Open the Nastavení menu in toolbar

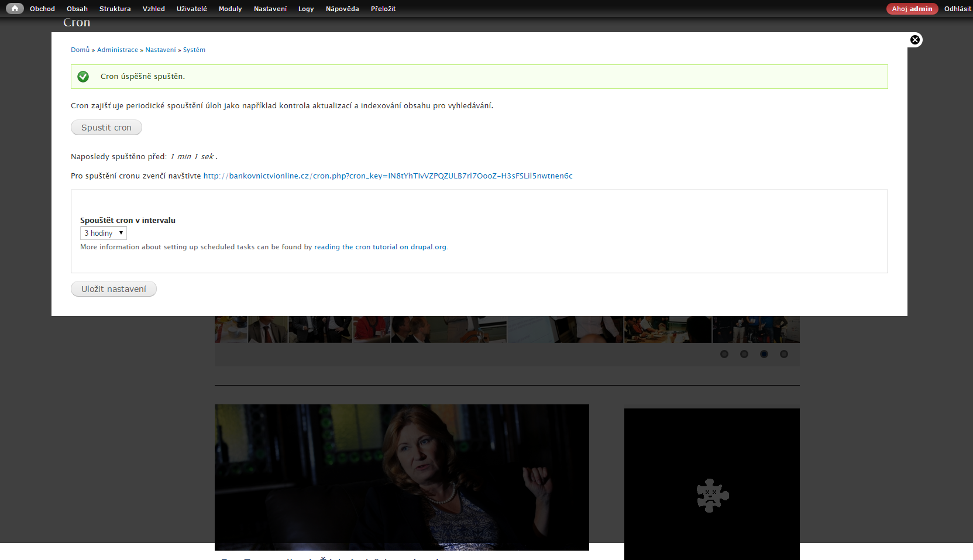270,9
